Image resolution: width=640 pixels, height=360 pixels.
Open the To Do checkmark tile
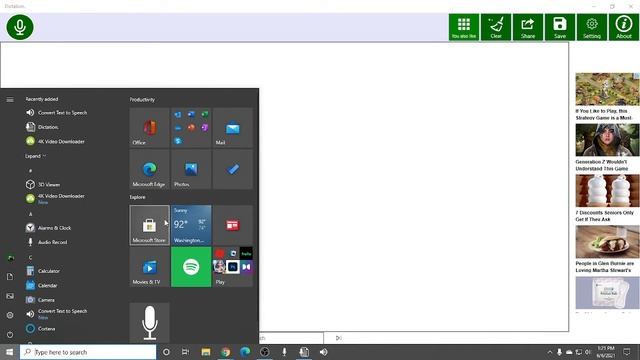click(233, 169)
